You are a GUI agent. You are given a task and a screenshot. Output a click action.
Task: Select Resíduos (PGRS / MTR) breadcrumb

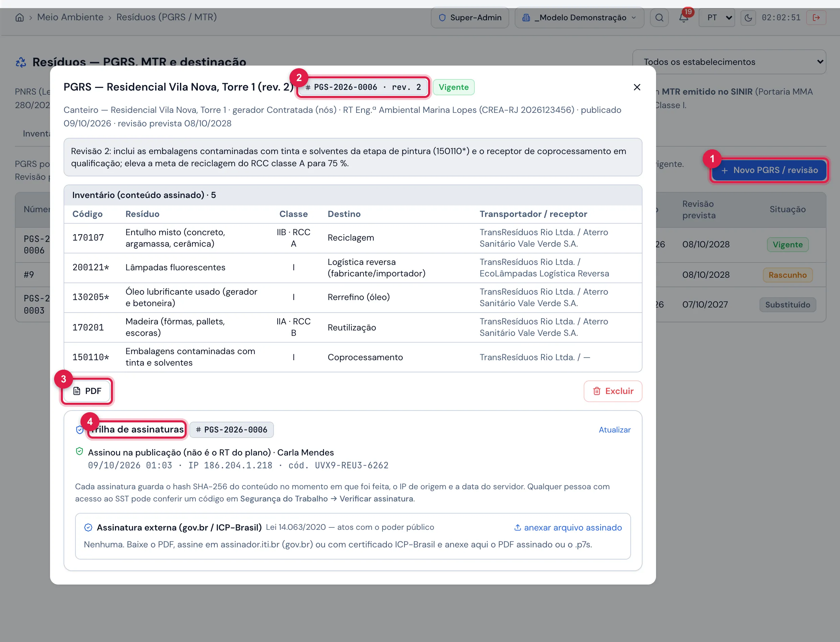pyautogui.click(x=166, y=17)
